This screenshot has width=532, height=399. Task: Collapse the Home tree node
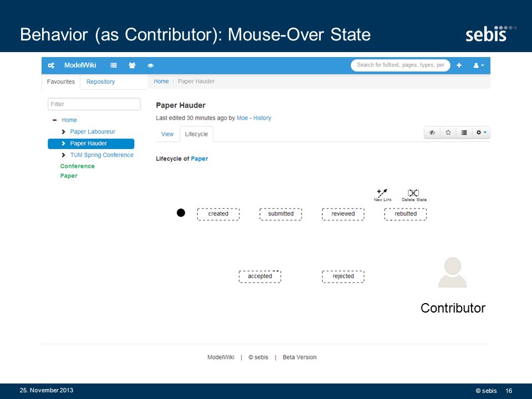(55, 120)
